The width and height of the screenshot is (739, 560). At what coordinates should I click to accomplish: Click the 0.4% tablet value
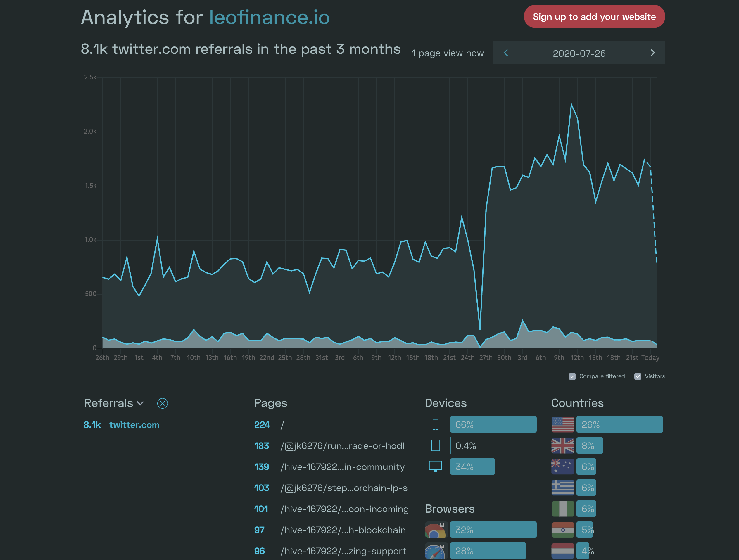pos(465,446)
